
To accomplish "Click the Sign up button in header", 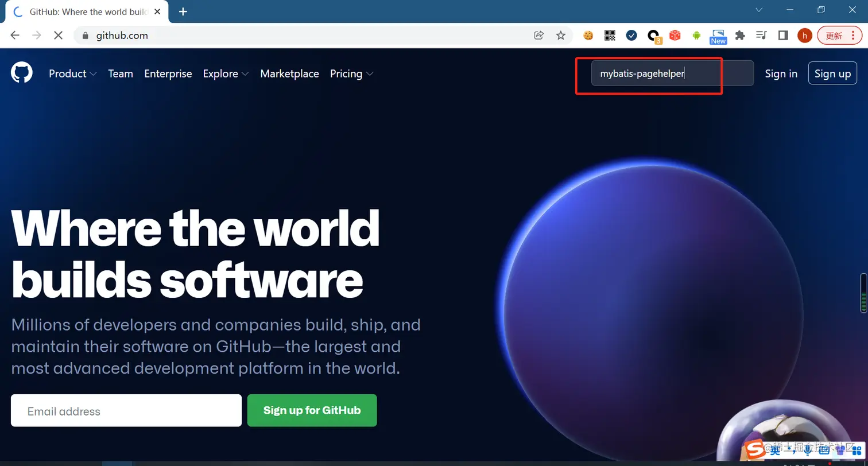I will pos(832,73).
